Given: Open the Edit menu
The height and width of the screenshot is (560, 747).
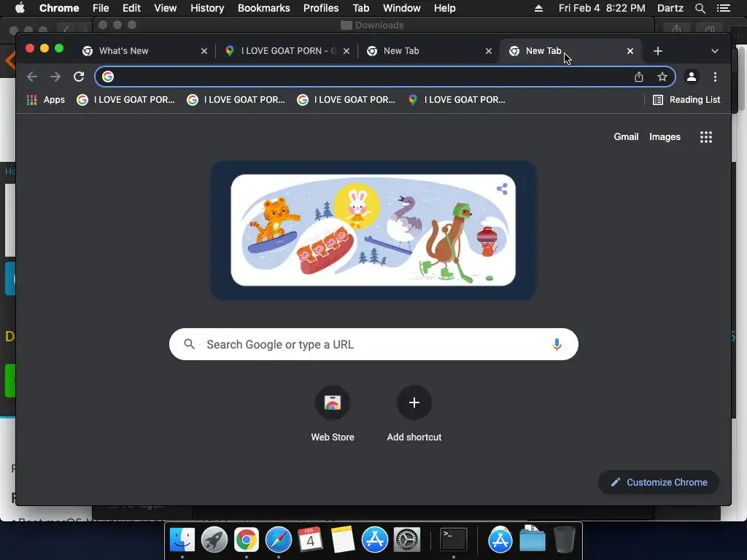Looking at the screenshot, I should pos(131,8).
